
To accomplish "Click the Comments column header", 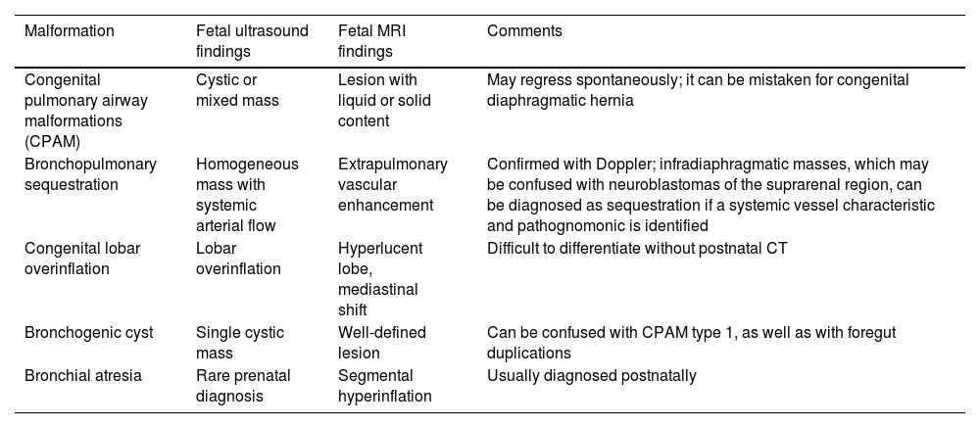I will [x=524, y=31].
